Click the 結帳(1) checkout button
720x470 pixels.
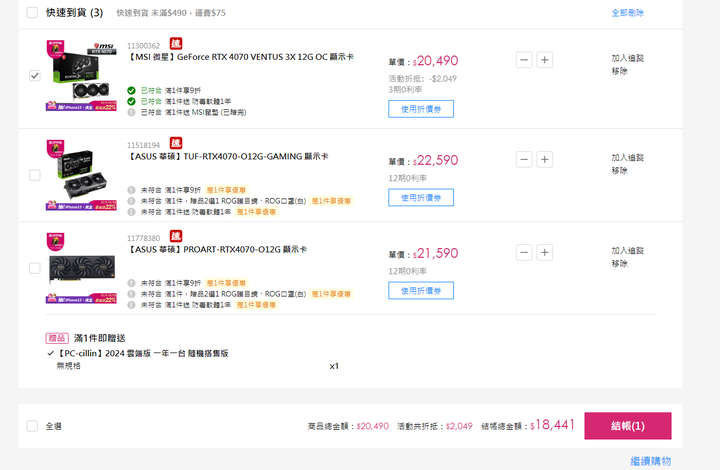click(628, 426)
